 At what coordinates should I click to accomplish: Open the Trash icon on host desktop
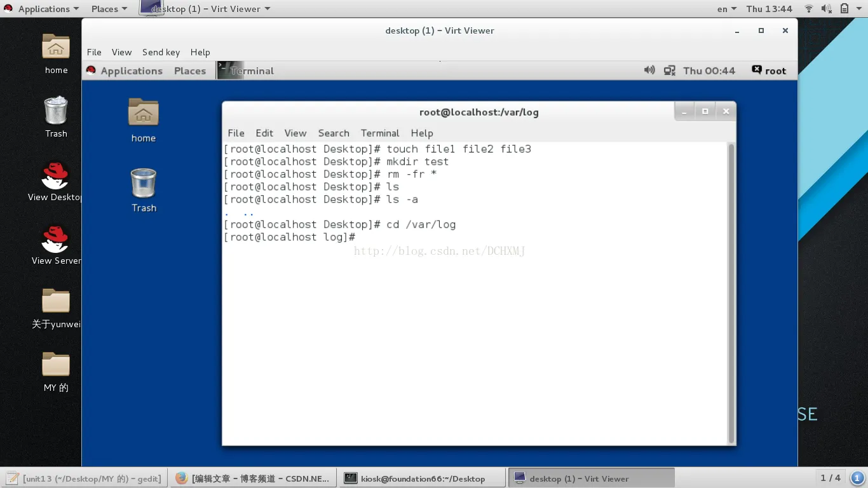click(x=56, y=111)
